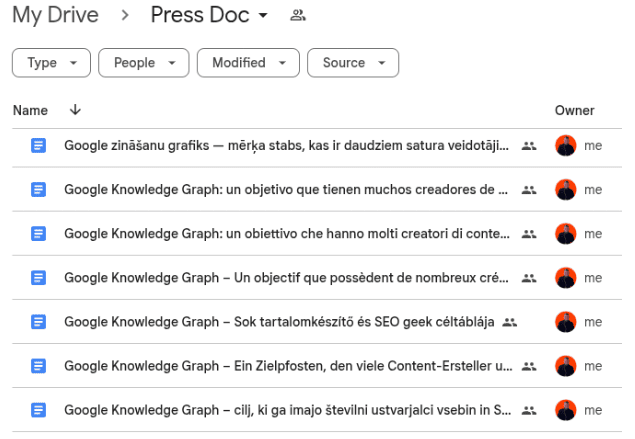635x439 pixels.
Task: Click Docs icon of "Sok tartalomkészítő" file
Action: tap(38, 322)
